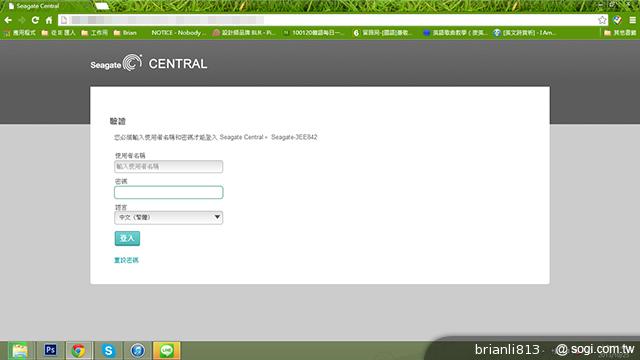This screenshot has width=640, height=360.
Task: Open the BLR bookmark with round brown icon
Action: click(x=244, y=33)
